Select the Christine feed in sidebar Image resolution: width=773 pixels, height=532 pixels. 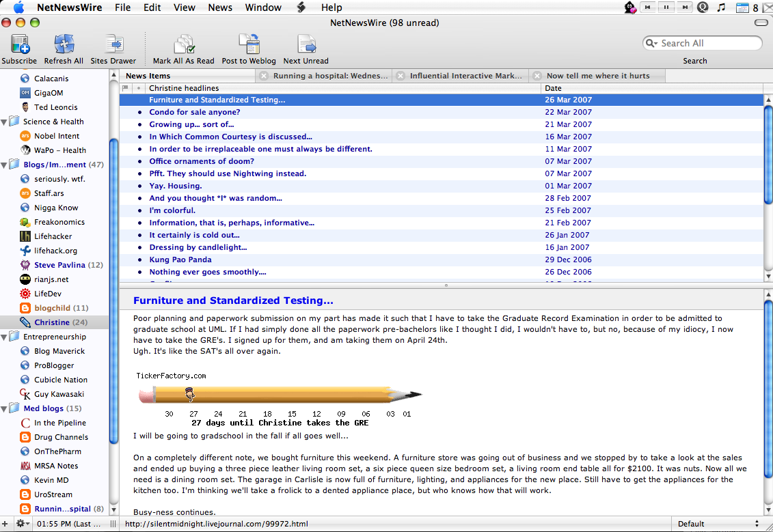[x=54, y=322]
